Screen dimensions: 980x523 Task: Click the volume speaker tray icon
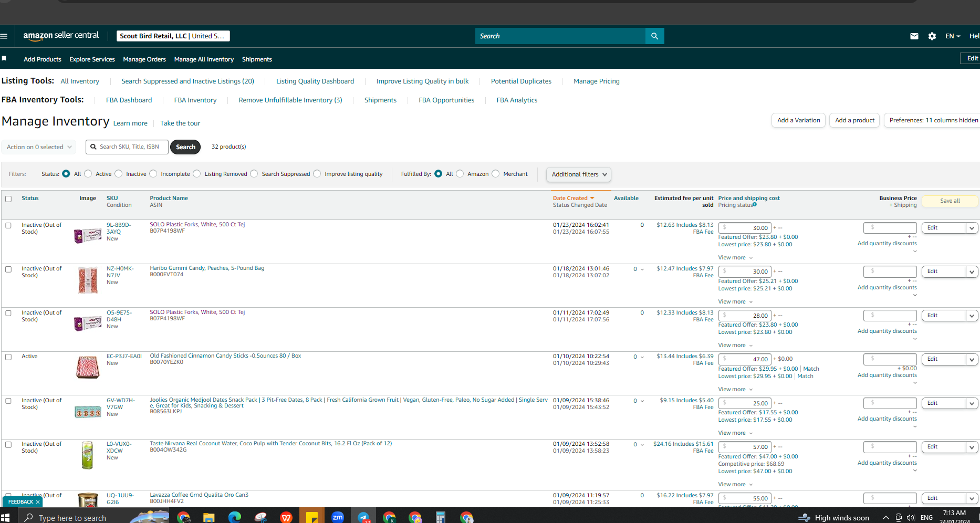pyautogui.click(x=911, y=518)
